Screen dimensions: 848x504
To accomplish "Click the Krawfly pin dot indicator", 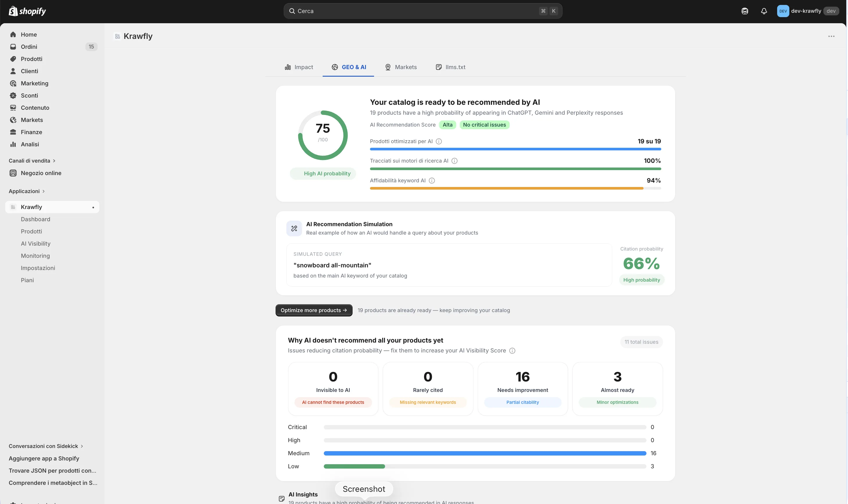I will pos(93,208).
